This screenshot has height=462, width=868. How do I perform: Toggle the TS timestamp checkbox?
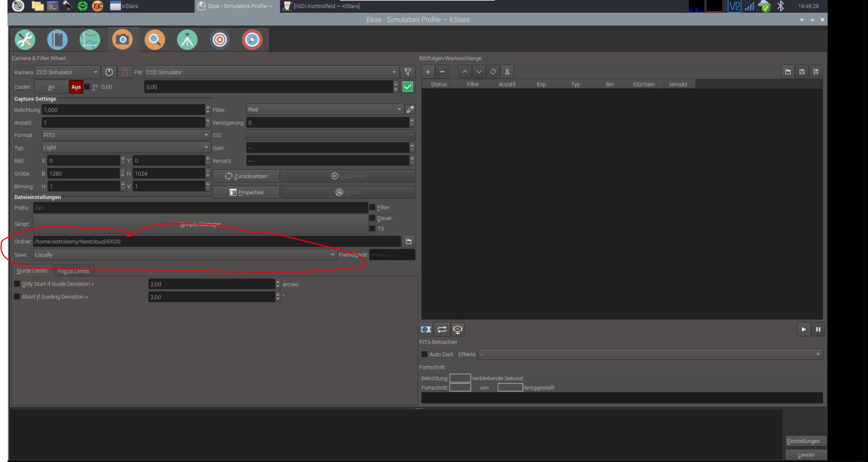coord(373,229)
